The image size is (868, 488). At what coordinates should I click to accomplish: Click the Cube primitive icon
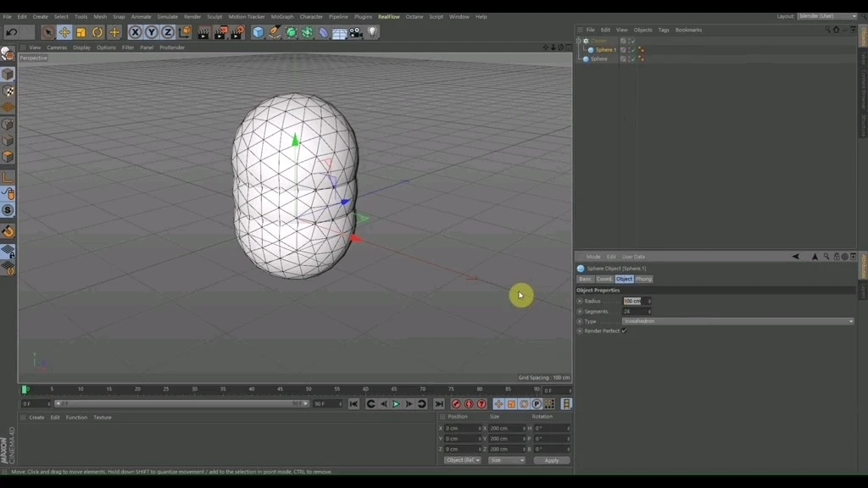click(258, 32)
